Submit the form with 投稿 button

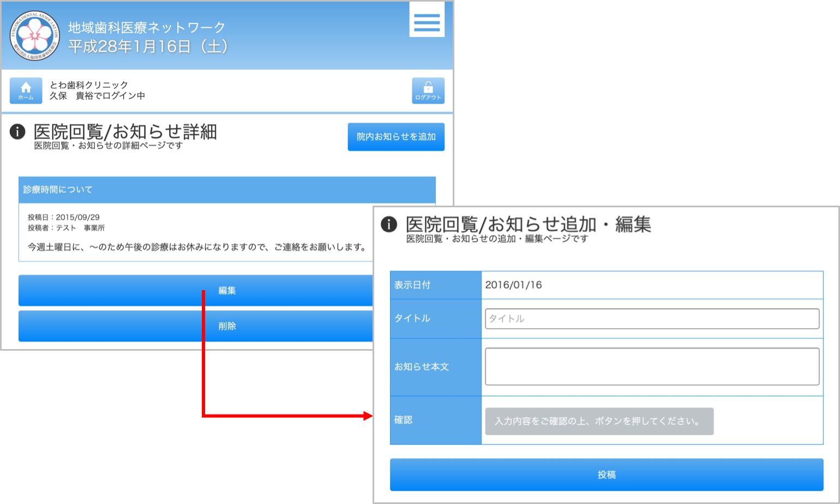(606, 475)
